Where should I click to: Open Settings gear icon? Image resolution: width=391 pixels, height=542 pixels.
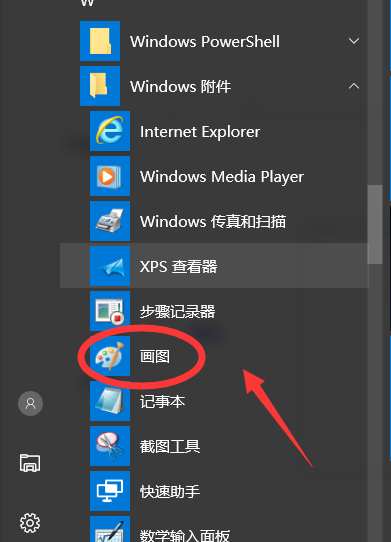(30, 523)
